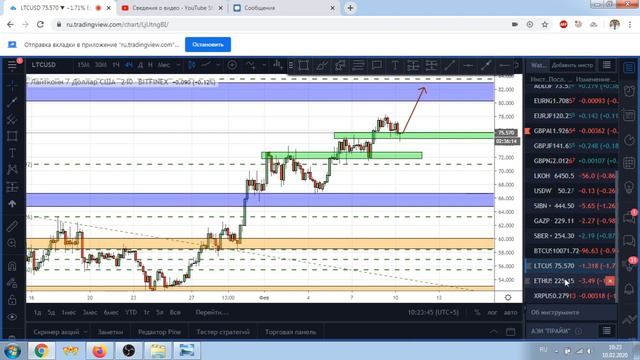
Task: Click Добавить инструмент watchlist field
Action: tap(572, 65)
